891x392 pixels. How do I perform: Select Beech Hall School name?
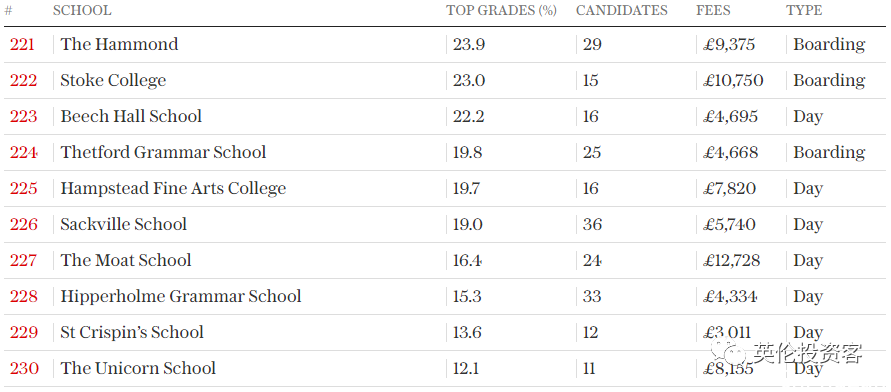pos(131,116)
